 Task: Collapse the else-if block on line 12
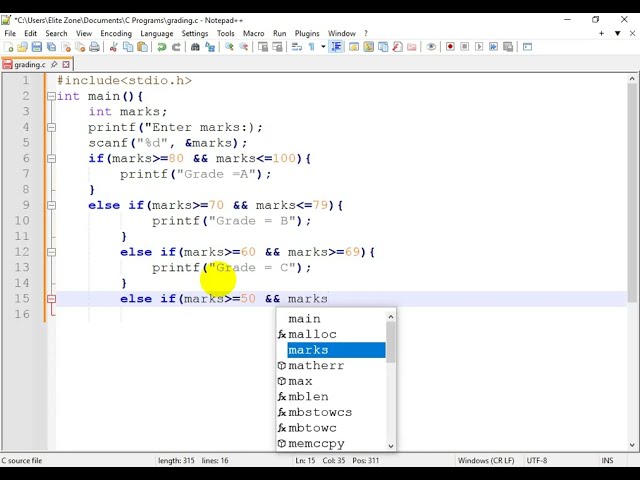point(51,252)
